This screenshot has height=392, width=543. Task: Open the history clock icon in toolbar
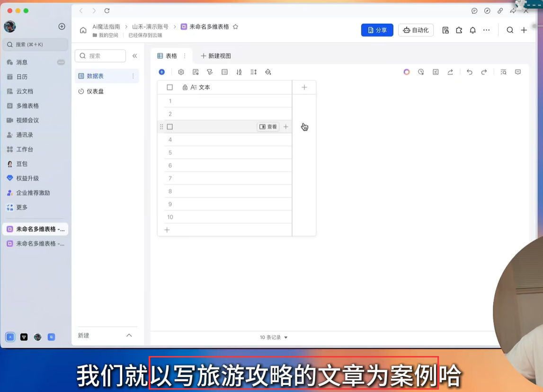[x=421, y=72]
